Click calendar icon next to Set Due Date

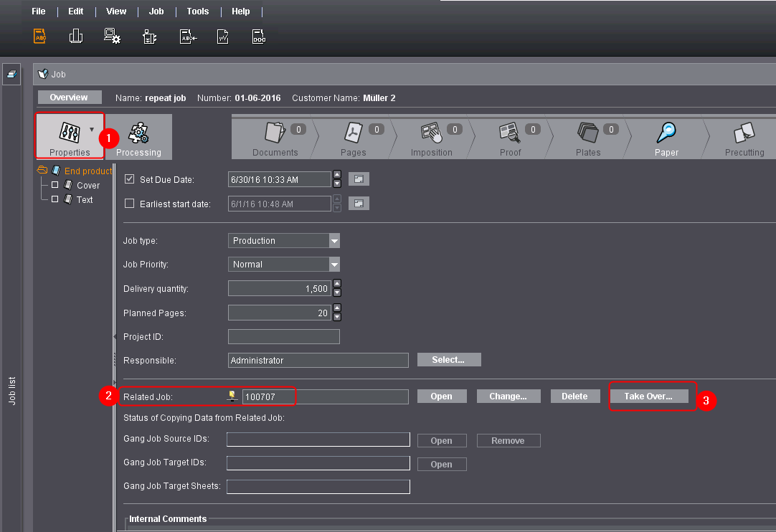pyautogui.click(x=359, y=179)
